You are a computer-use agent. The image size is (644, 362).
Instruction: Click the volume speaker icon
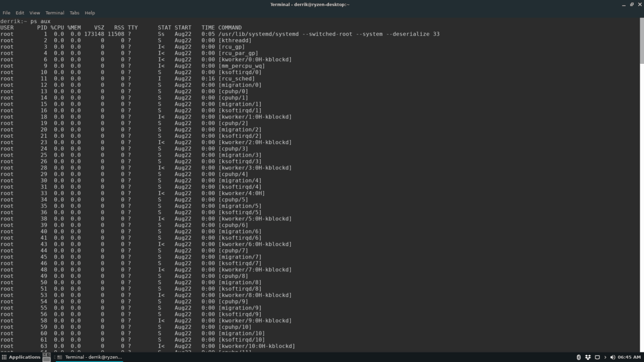(x=613, y=357)
